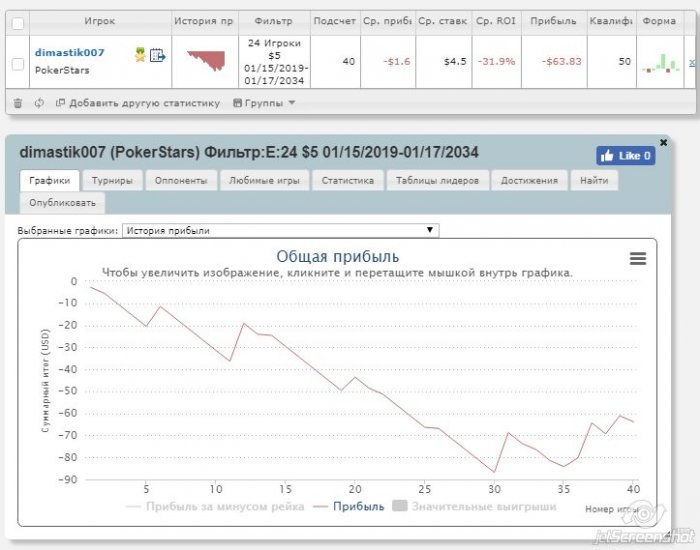Screen dimensions: 700x550
Task: Sort by the Игрок column header
Action: (100, 21)
